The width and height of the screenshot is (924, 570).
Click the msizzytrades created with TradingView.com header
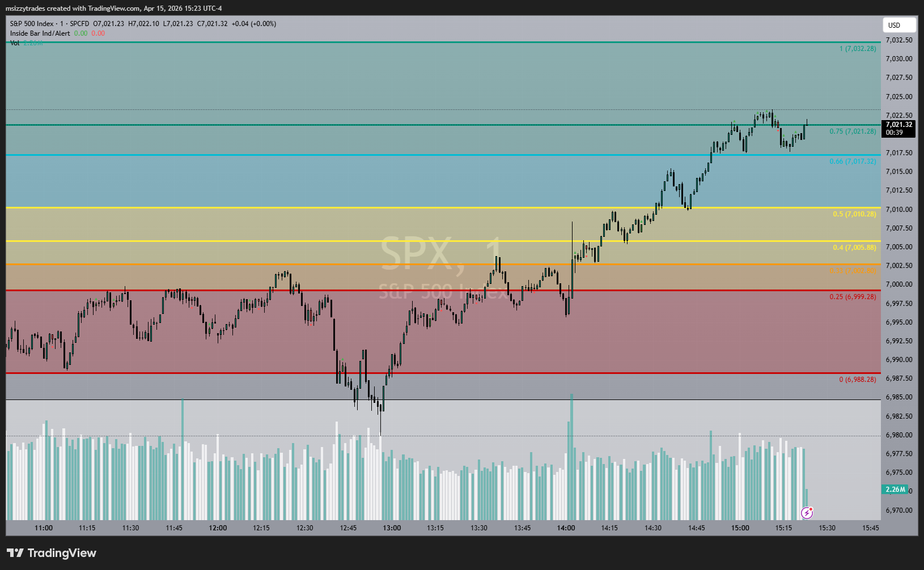coord(114,8)
